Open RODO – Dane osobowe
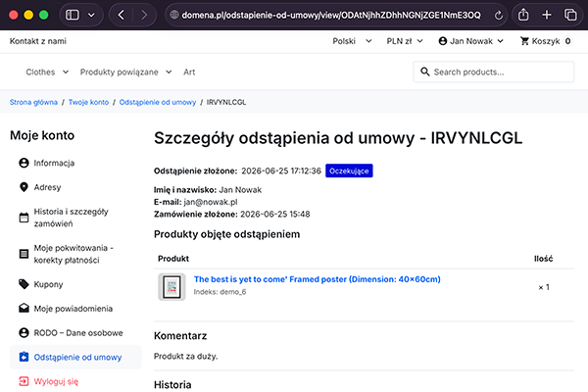The width and height of the screenshot is (588, 392). (78, 333)
